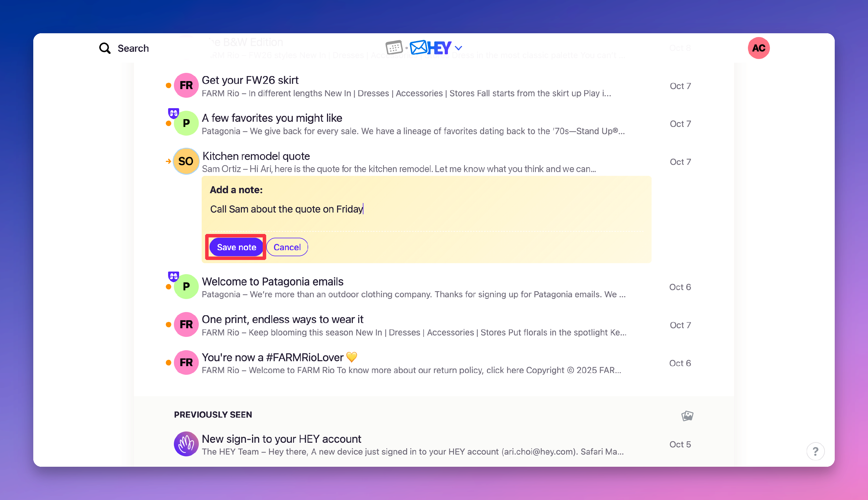Expand the HEY menu chevron
868x500 pixels.
458,48
